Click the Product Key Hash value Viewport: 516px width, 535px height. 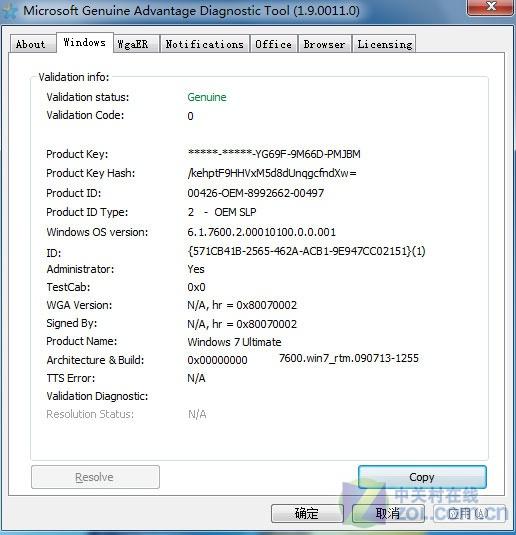pyautogui.click(x=272, y=173)
